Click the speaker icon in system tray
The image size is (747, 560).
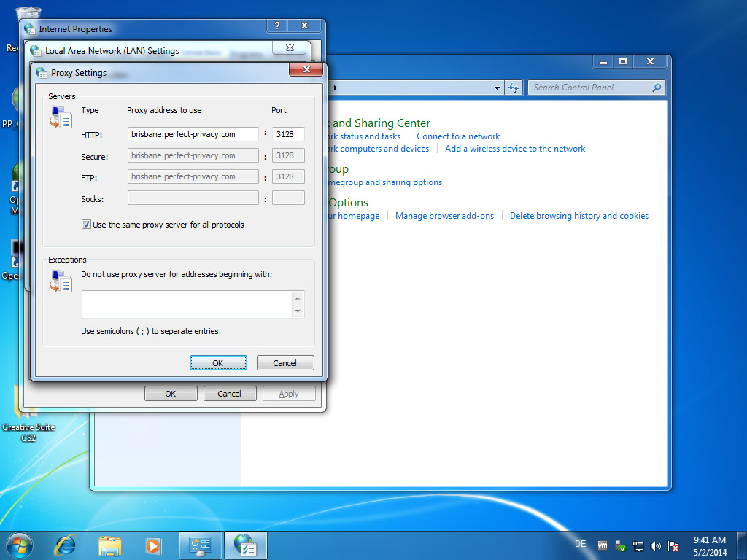pyautogui.click(x=655, y=545)
